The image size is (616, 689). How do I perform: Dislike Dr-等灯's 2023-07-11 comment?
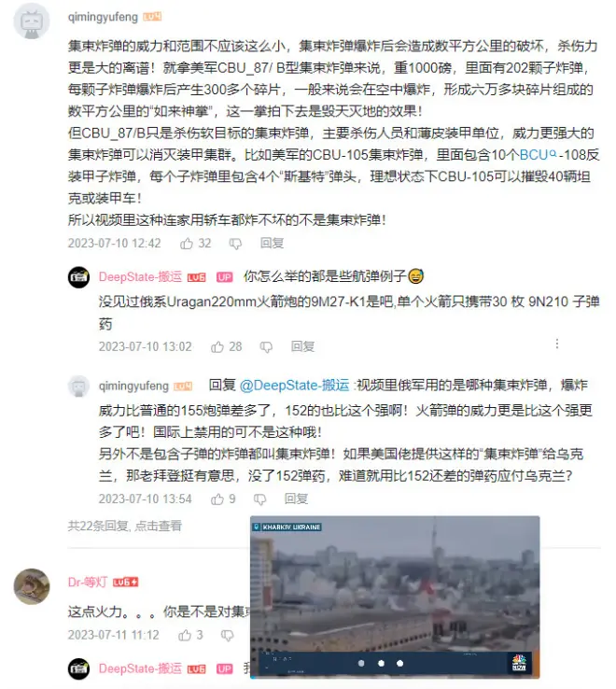227,636
